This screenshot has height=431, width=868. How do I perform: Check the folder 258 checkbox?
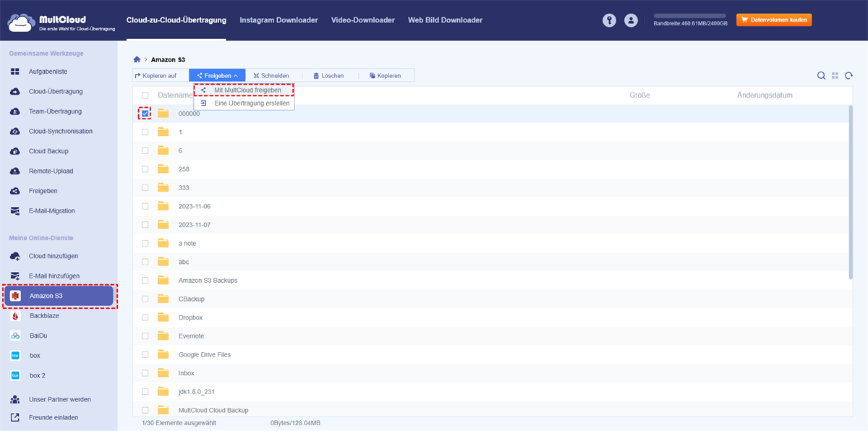[x=145, y=169]
